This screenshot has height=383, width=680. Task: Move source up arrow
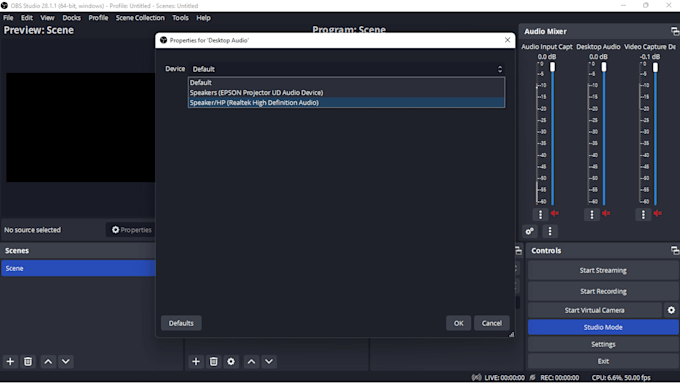click(252, 361)
